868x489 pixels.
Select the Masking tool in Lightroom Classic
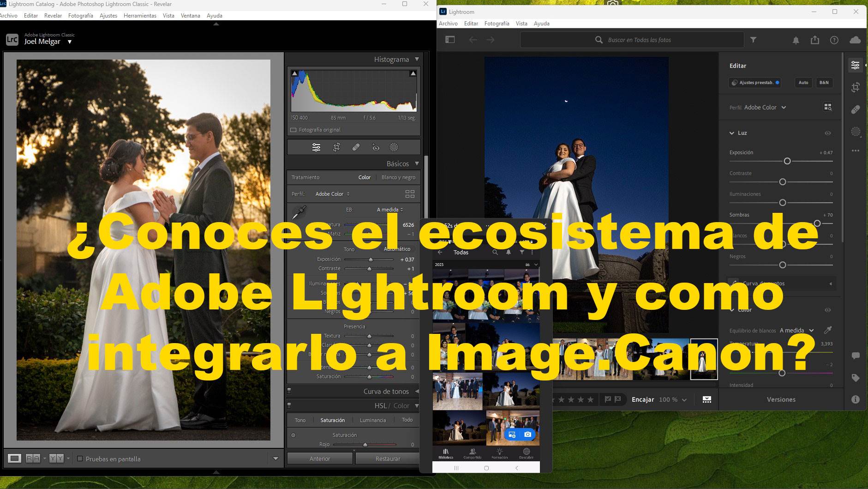pyautogui.click(x=394, y=147)
